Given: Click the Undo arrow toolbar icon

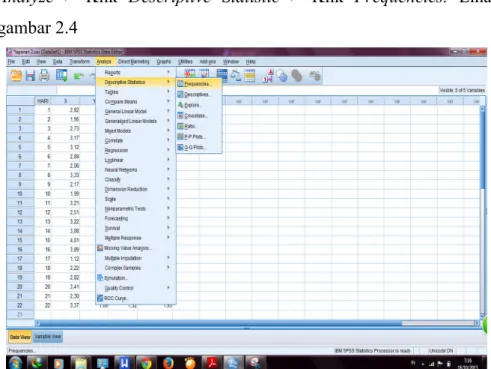Looking at the screenshot, I should point(78,76).
